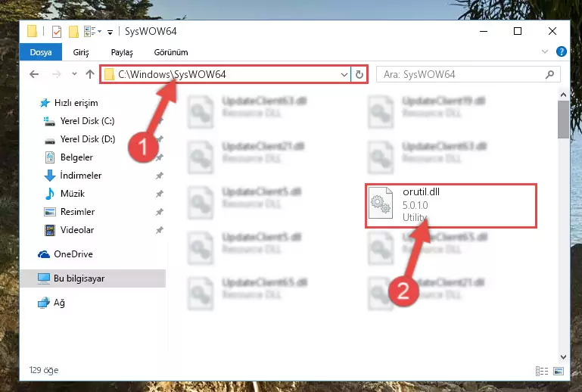The height and width of the screenshot is (392, 582).
Task: Select the orutil.dll file
Action: (x=451, y=205)
